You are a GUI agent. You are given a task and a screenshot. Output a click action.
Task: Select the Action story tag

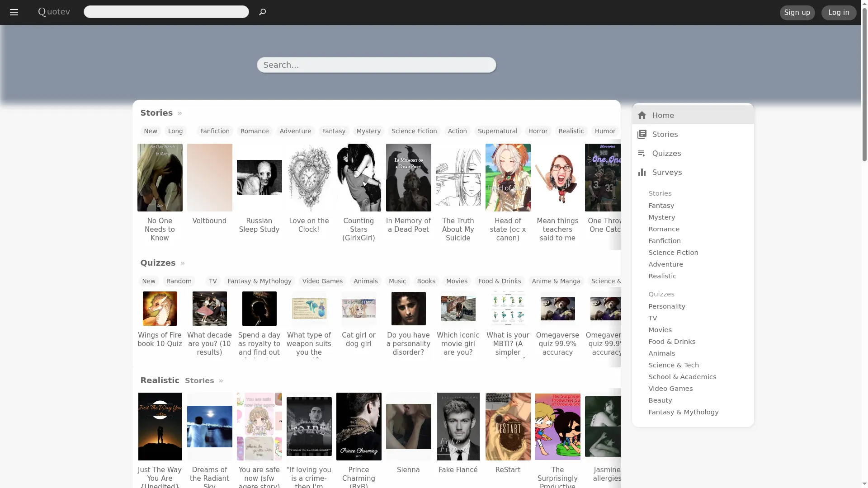point(457,131)
